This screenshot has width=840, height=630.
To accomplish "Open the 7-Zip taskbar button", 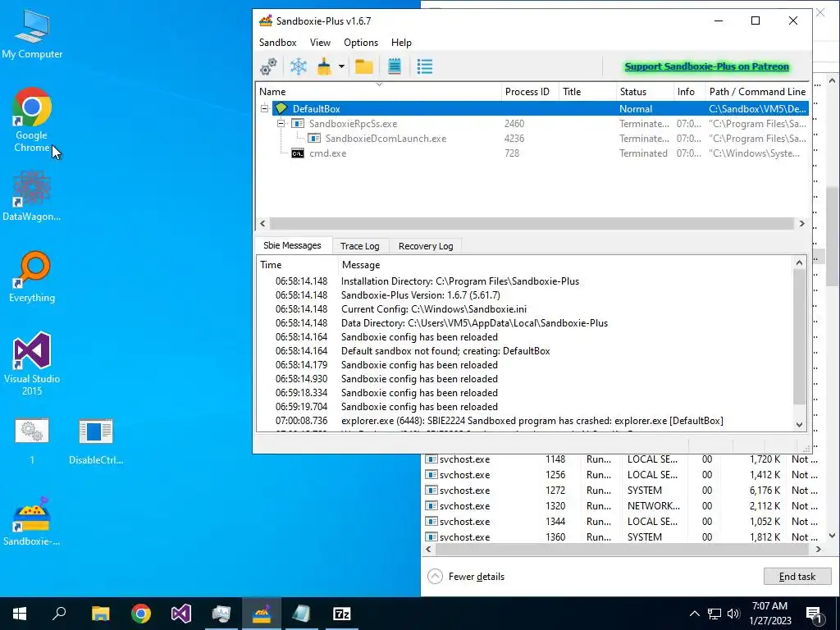I will [342, 614].
